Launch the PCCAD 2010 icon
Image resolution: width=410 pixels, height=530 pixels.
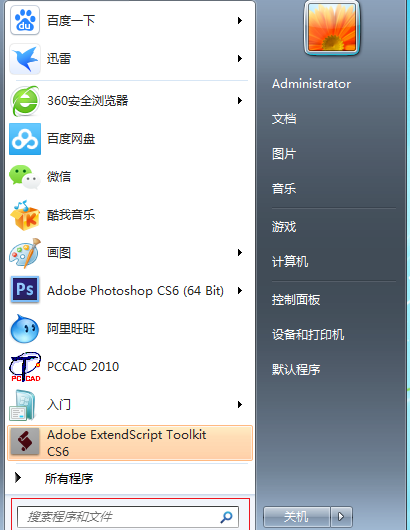pos(25,367)
